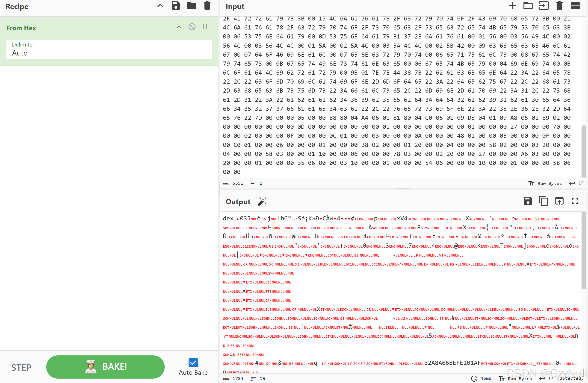Set a breakpoint on From Hex
The image size is (588, 383).
(205, 27)
